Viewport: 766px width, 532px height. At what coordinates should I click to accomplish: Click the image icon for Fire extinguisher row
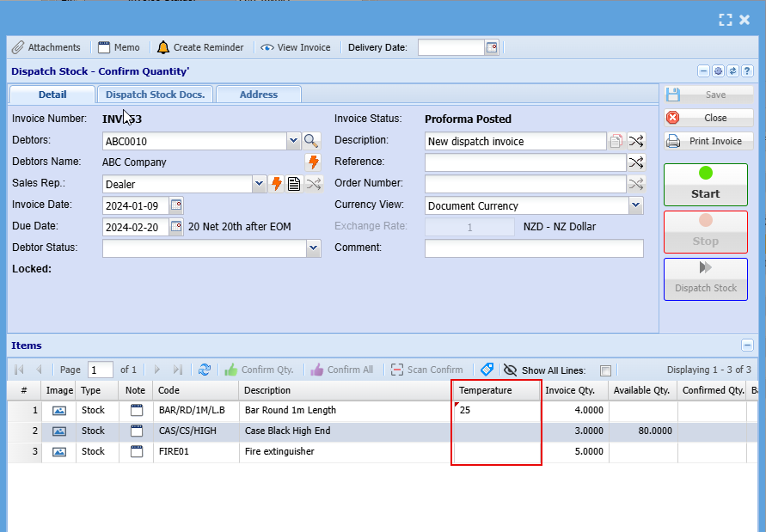(59, 452)
